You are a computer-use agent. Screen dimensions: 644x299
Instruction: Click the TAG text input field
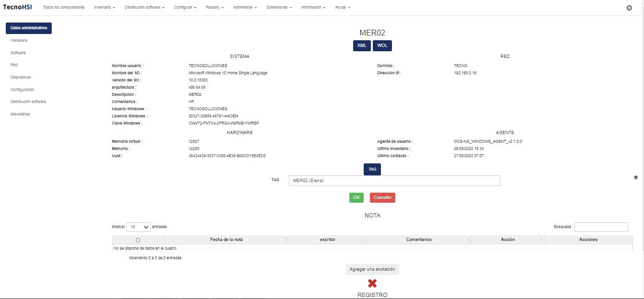click(394, 181)
